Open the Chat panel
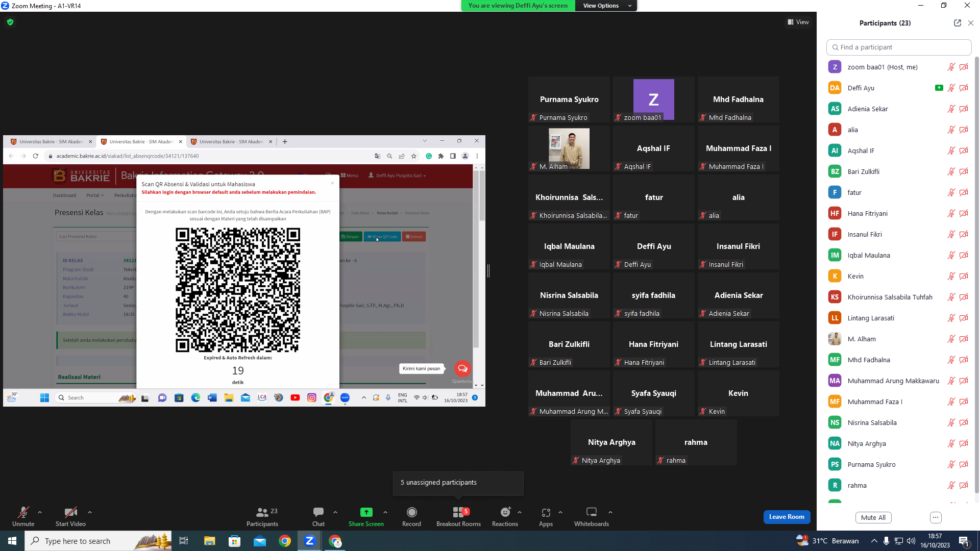Image resolution: width=980 pixels, height=551 pixels. pos(318,516)
